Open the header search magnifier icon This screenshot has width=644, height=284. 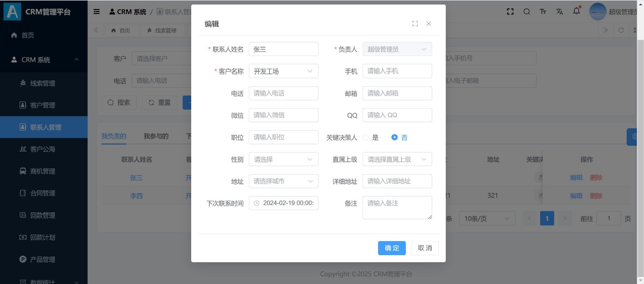pyautogui.click(x=527, y=12)
